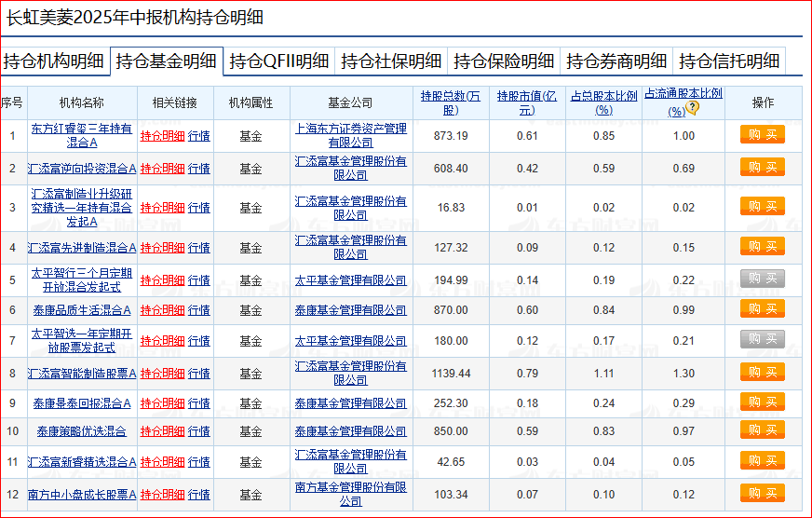Image resolution: width=812 pixels, height=518 pixels.
Task: Open the 持仓信托明细 tab
Action: point(729,61)
